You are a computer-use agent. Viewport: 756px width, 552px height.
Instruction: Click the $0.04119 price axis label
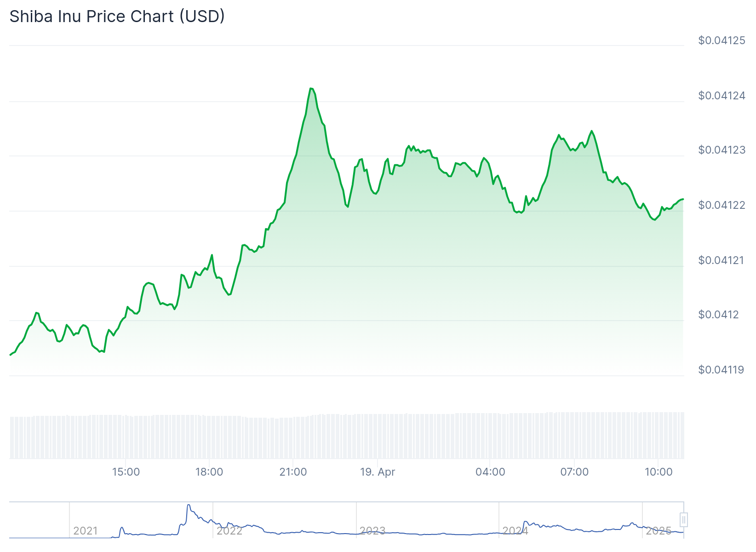point(721,370)
